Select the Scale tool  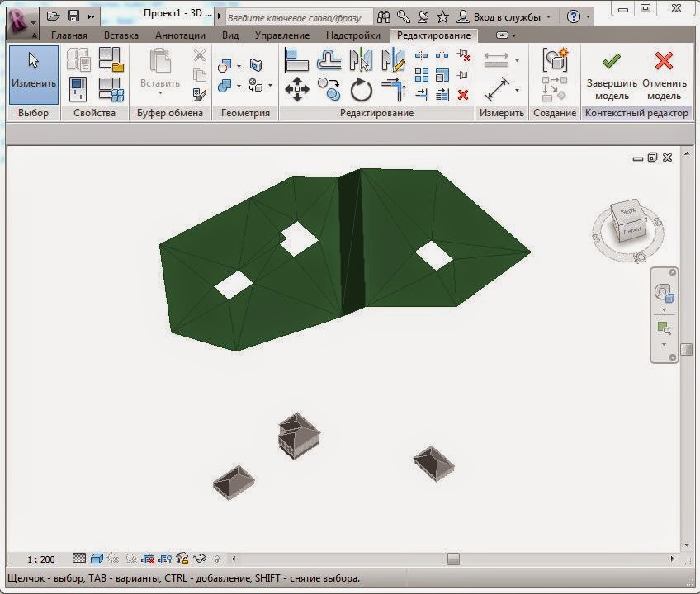(442, 75)
